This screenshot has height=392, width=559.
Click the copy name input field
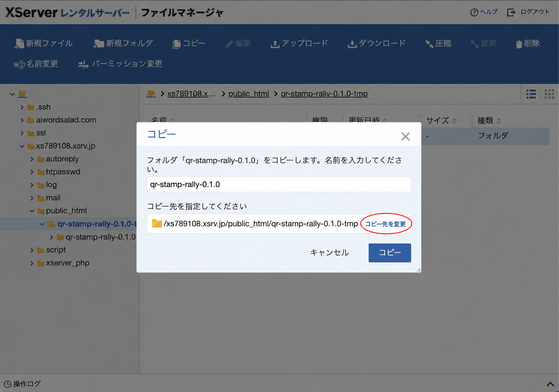[x=279, y=184]
